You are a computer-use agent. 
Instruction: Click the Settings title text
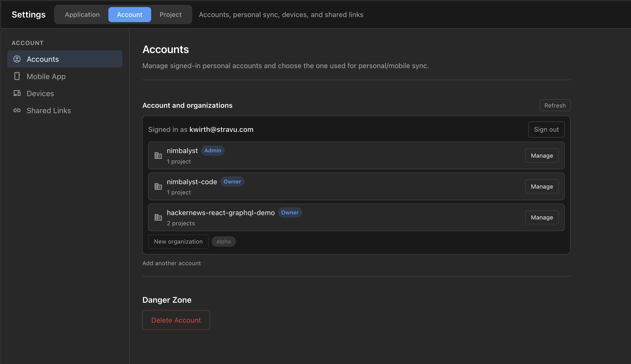[28, 15]
